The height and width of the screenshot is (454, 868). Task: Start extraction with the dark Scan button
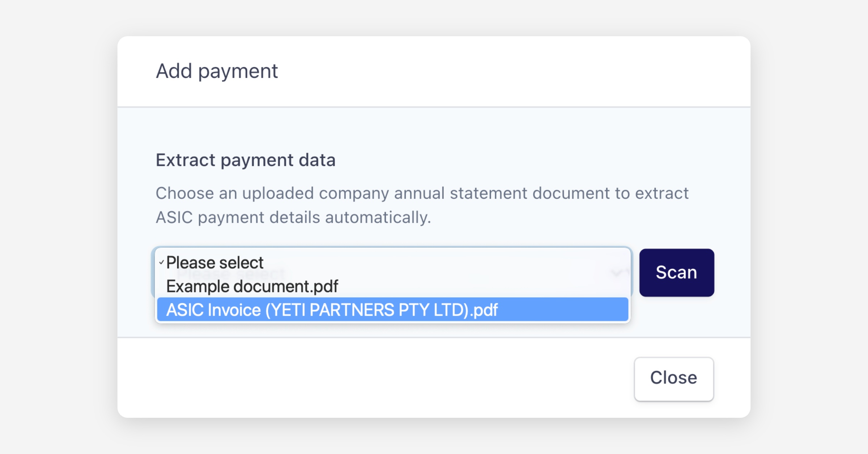[x=676, y=273]
